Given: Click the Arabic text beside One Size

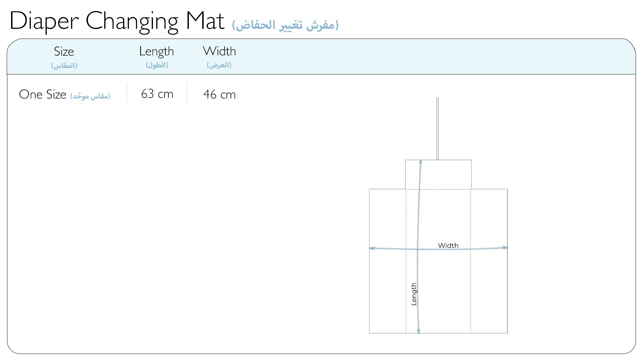Looking at the screenshot, I should [90, 96].
